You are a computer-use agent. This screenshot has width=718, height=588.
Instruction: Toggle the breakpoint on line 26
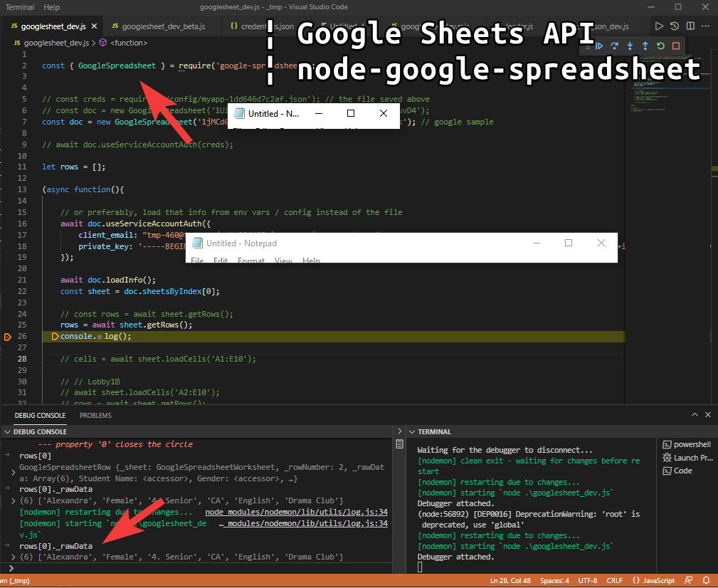[8, 336]
